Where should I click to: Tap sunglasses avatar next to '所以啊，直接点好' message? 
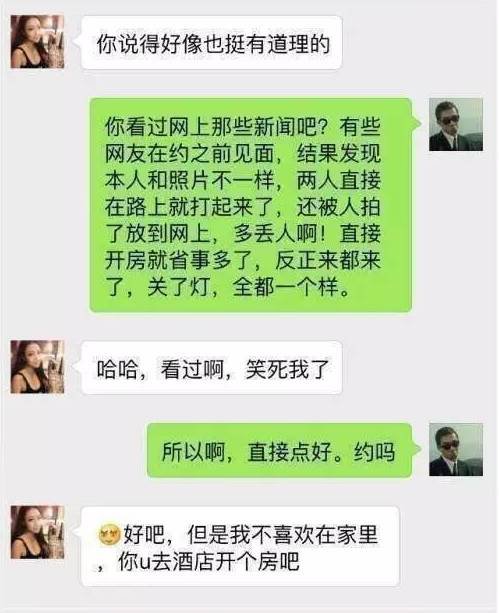coord(456,450)
